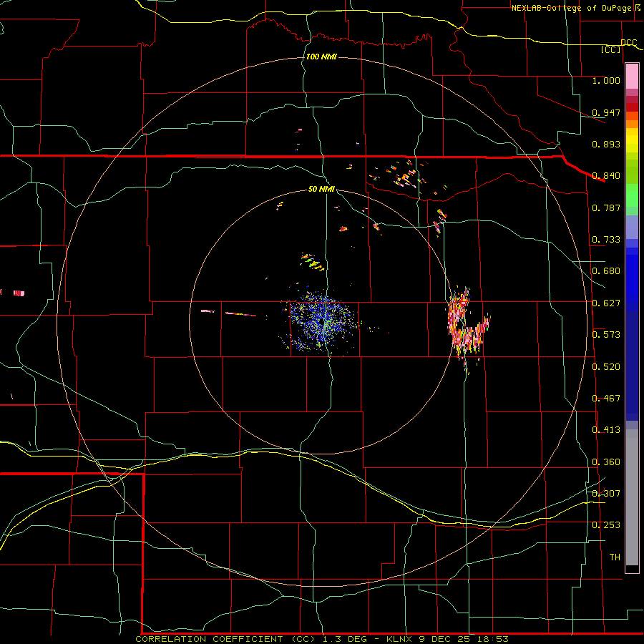This screenshot has height=644, width=644.
Task: Click the 0.733 scale value
Action: [x=606, y=240]
